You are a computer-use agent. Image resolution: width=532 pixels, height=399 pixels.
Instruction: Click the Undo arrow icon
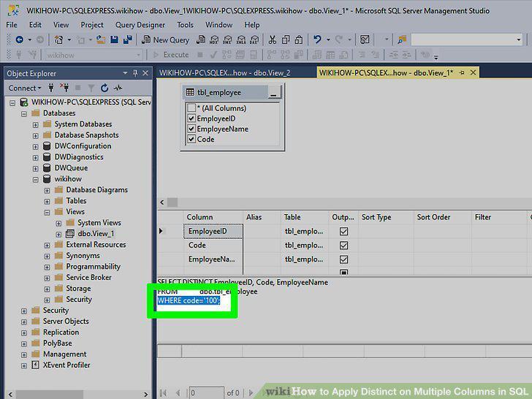pos(317,39)
